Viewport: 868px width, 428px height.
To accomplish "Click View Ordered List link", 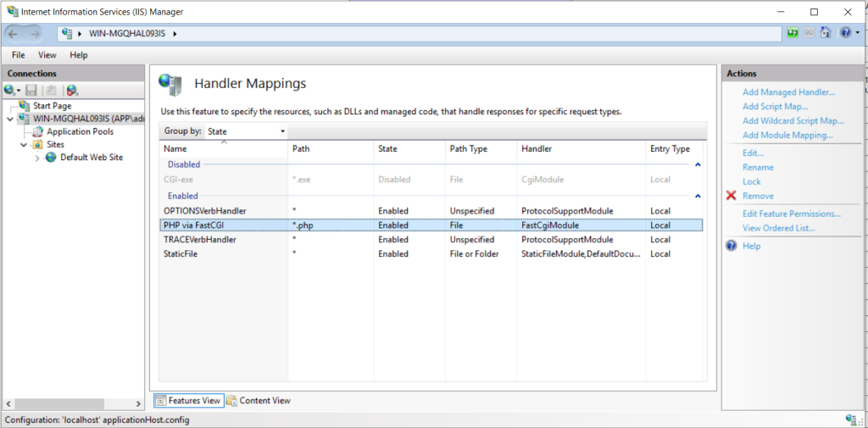I will 779,228.
